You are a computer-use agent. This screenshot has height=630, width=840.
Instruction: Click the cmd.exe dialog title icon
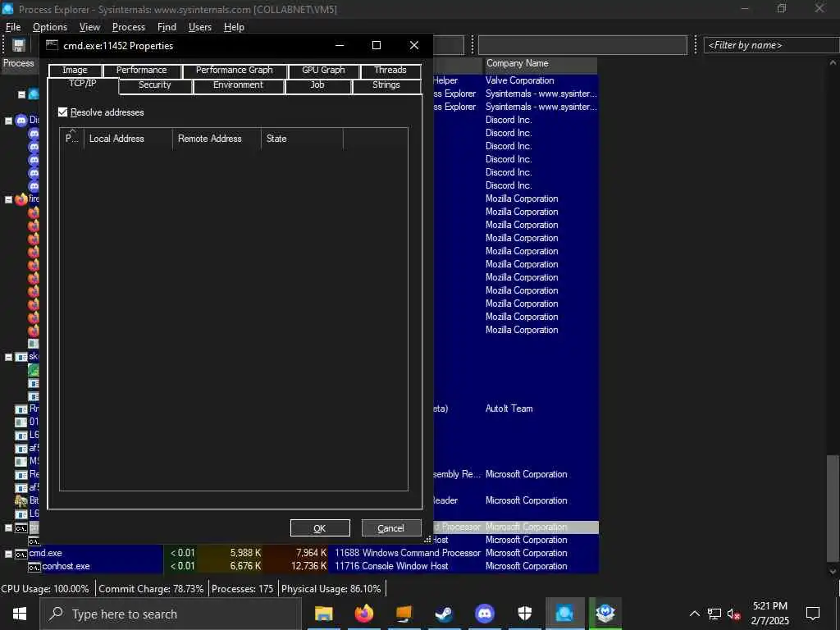coord(52,45)
